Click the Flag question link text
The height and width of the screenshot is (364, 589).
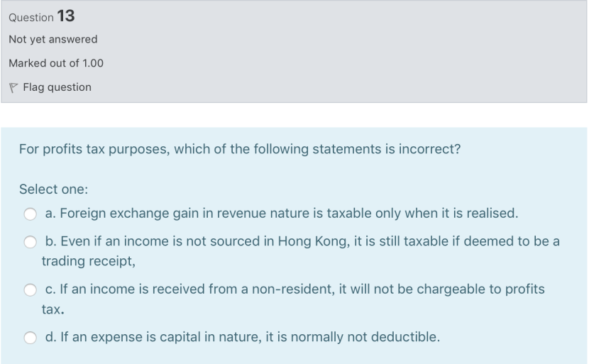(x=57, y=87)
